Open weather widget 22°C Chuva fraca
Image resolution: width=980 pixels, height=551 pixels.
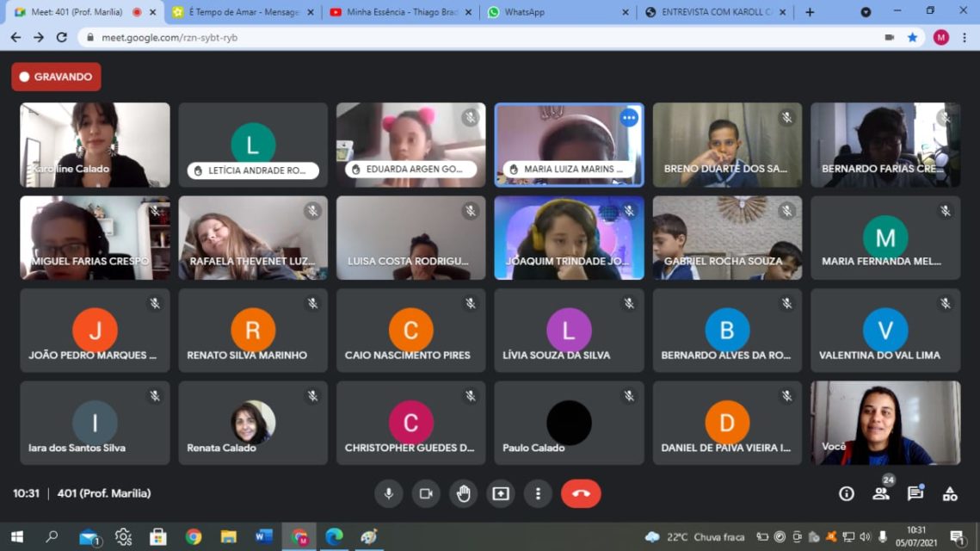click(695, 536)
